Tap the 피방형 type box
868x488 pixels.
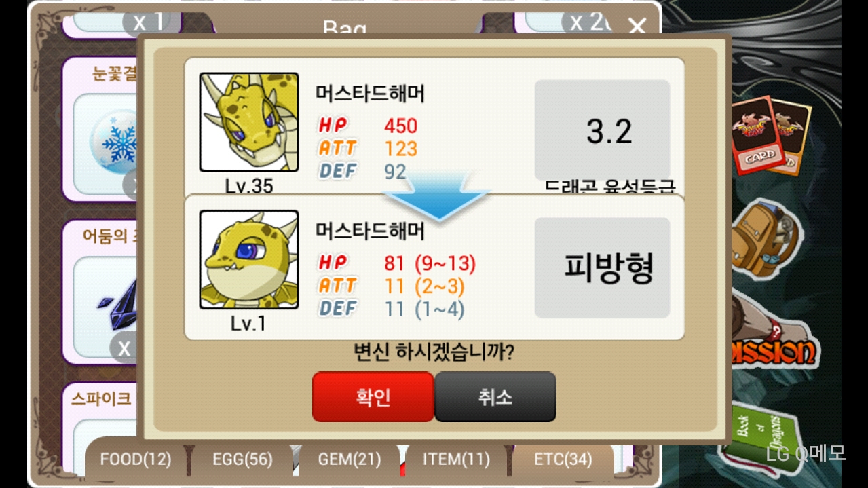click(x=603, y=267)
